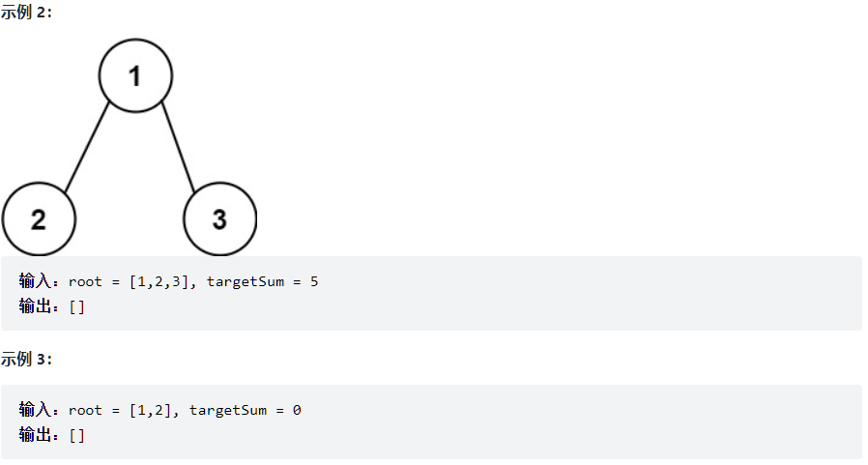Click the edge connecting nodes 1 and 3
The width and height of the screenshot is (868, 465).
point(178,147)
